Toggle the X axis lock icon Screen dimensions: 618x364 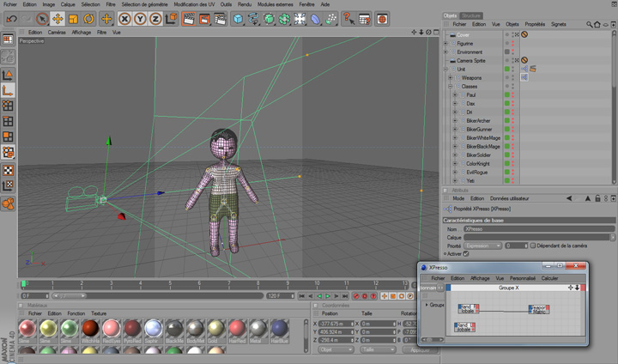coord(125,18)
